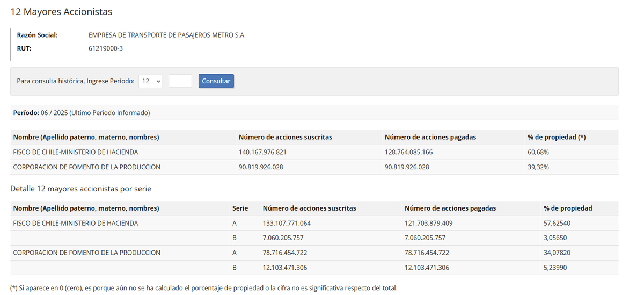The width and height of the screenshot is (644, 295).
Task: Select the '12 Mayores Accionistas' page heading
Action: click(x=61, y=11)
